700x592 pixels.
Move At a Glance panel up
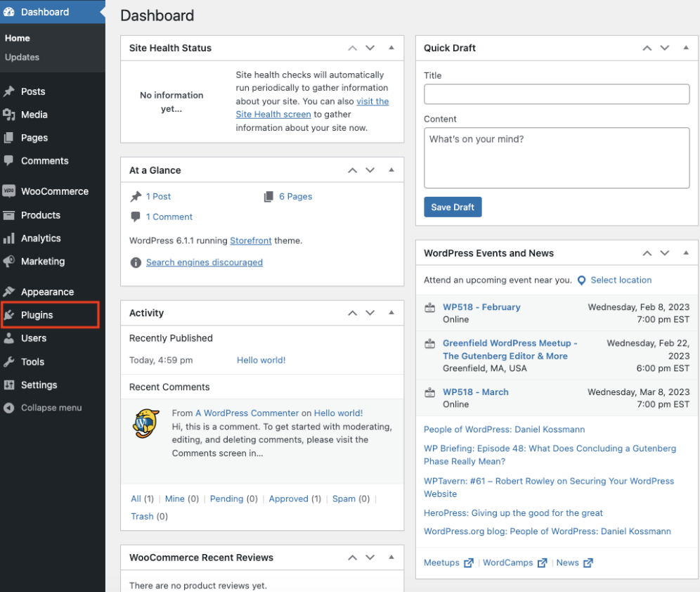[353, 170]
